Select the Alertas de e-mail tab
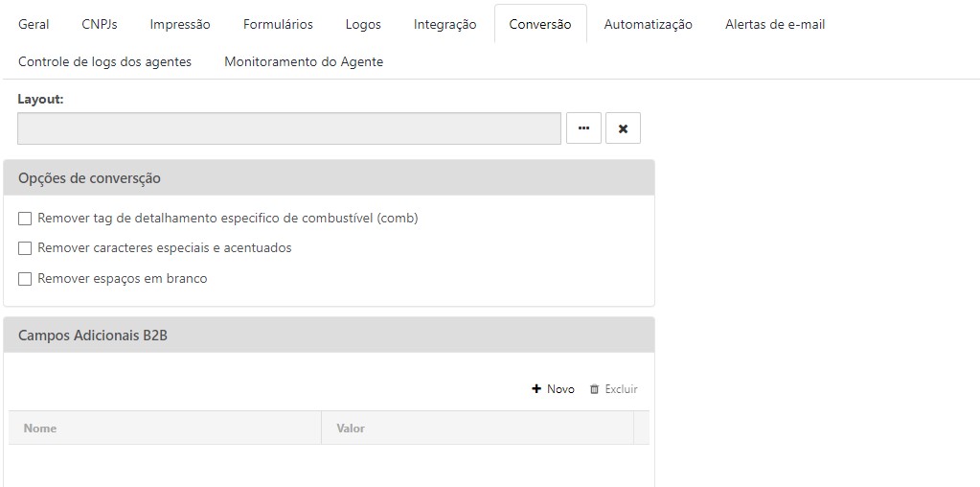980x487 pixels. pos(775,25)
